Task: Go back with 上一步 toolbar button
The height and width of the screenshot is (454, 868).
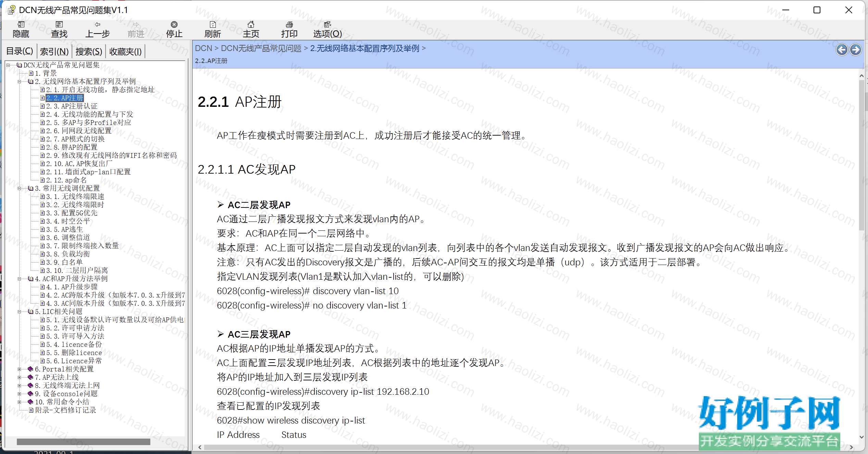Action: pos(98,29)
